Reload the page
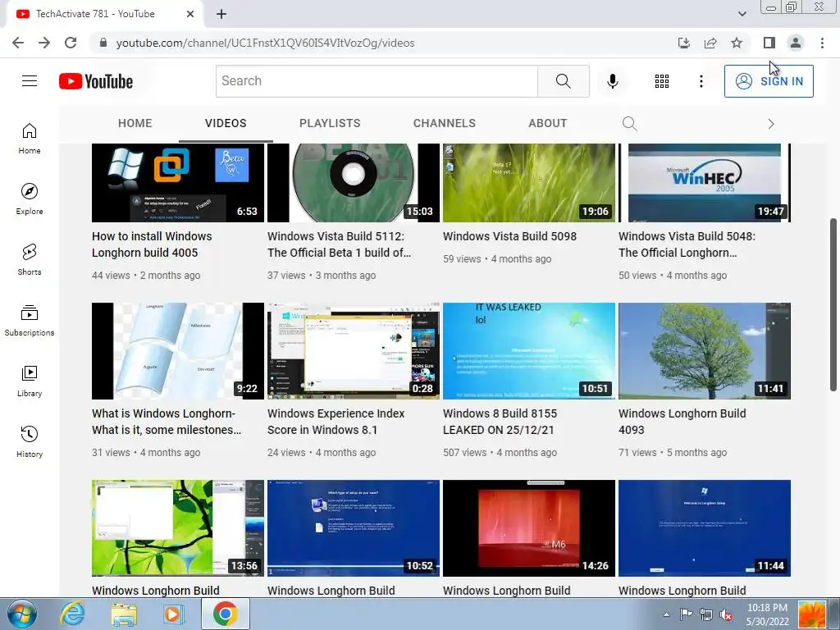 71,43
